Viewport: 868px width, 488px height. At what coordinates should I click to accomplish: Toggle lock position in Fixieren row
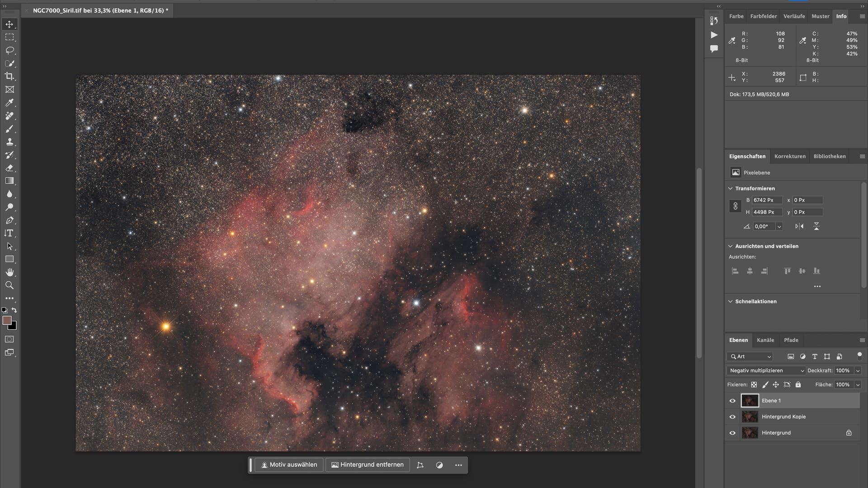coord(776,385)
